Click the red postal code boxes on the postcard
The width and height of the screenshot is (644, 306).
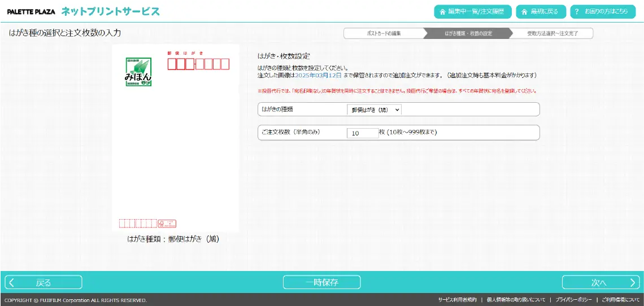(198, 64)
